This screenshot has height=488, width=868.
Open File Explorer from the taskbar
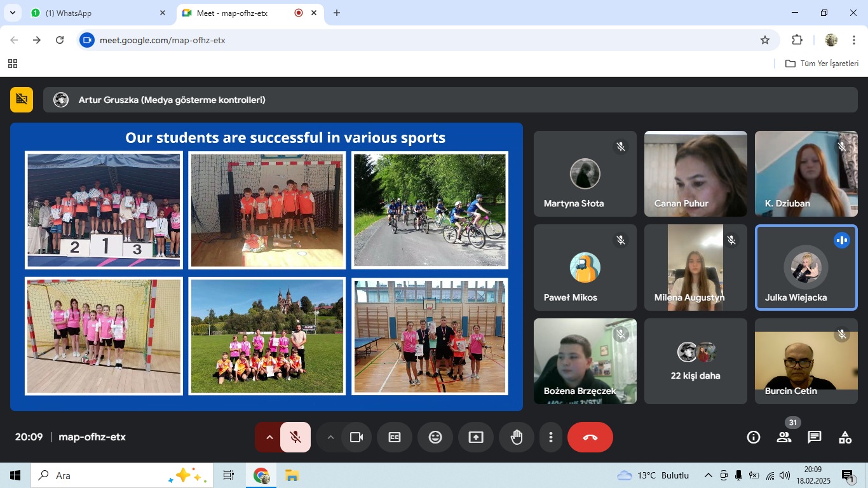pyautogui.click(x=292, y=475)
